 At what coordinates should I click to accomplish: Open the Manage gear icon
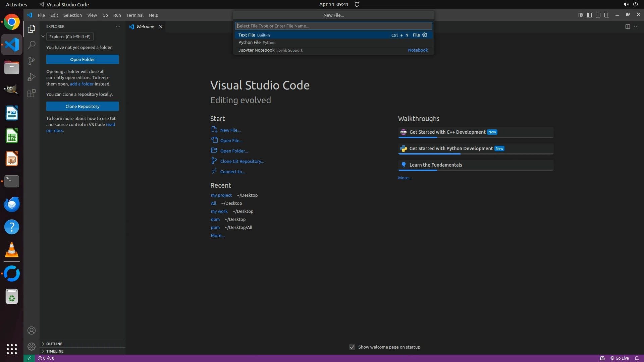pos(32,346)
